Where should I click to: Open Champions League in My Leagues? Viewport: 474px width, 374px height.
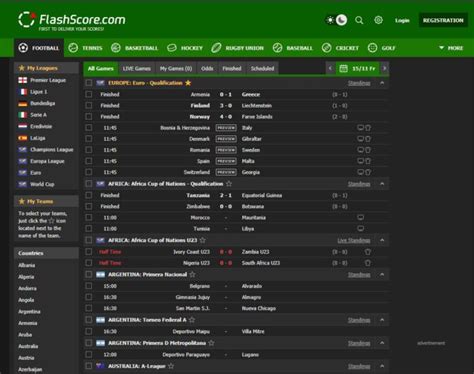tap(46, 150)
